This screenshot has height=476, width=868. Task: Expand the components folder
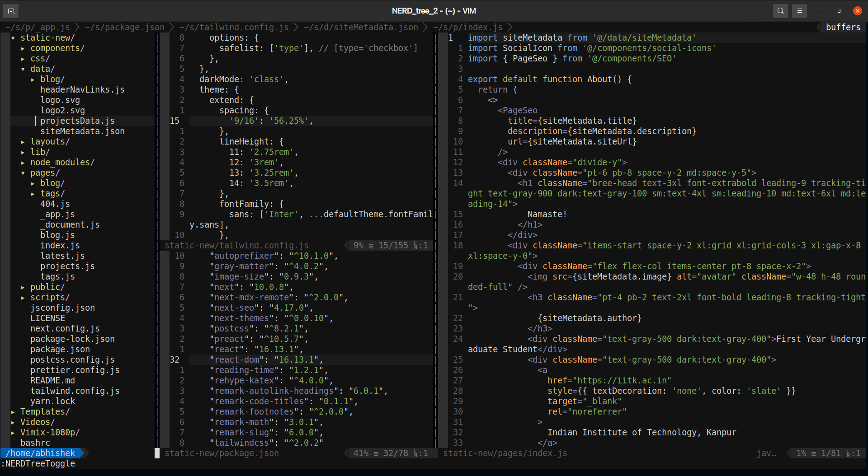point(23,48)
